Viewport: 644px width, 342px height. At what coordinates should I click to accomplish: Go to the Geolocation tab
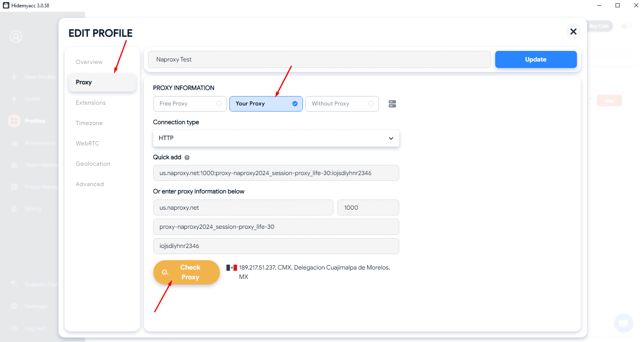(93, 164)
